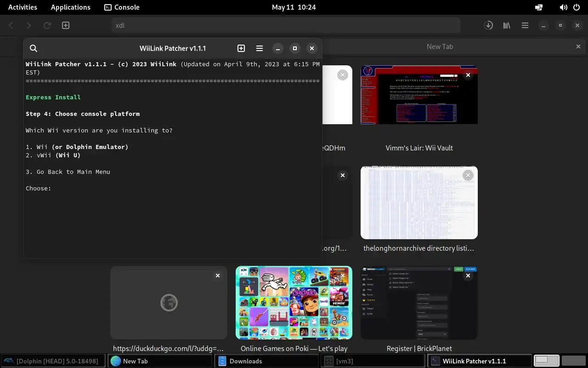The height and width of the screenshot is (368, 588).
Task: Open the Vimm's Lair: Wii Vault thumbnail
Action: (419, 95)
